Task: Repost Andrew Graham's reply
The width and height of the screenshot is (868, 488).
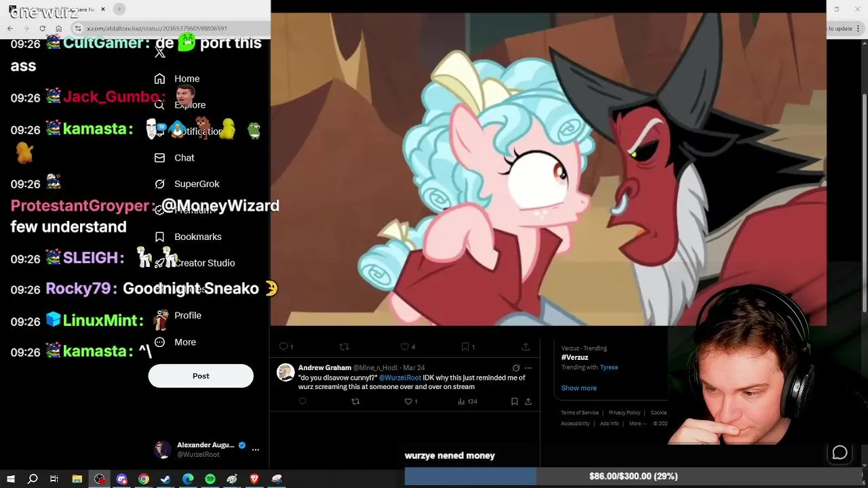Action: pyautogui.click(x=355, y=401)
